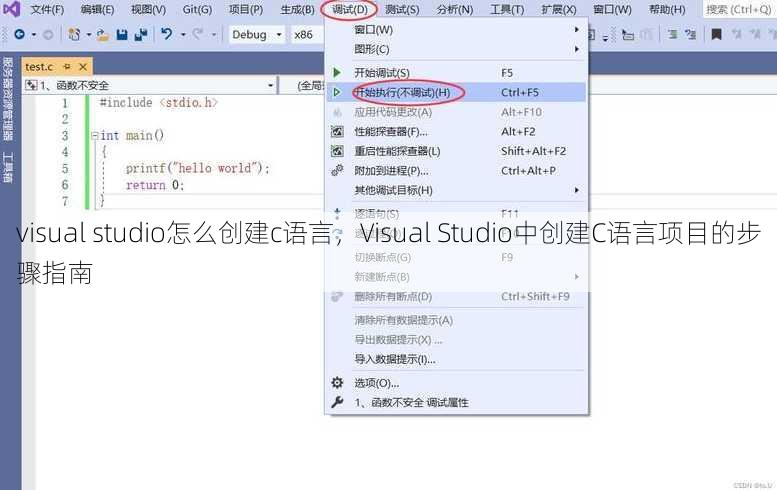Click the wrench icon beside 调试属性
The width and height of the screenshot is (777, 490).
[x=337, y=402]
